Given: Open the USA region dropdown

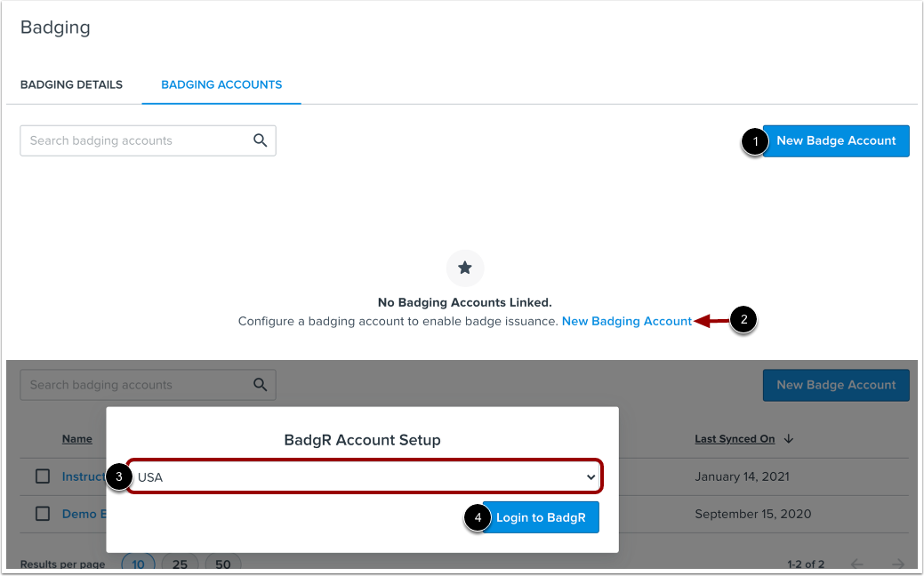Looking at the screenshot, I should tap(365, 476).
